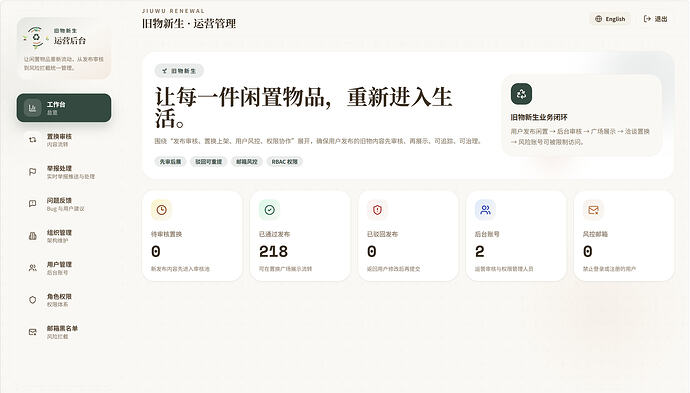690x393 pixels.
Task: Open the 待审核置换 stat card
Action: click(x=192, y=236)
